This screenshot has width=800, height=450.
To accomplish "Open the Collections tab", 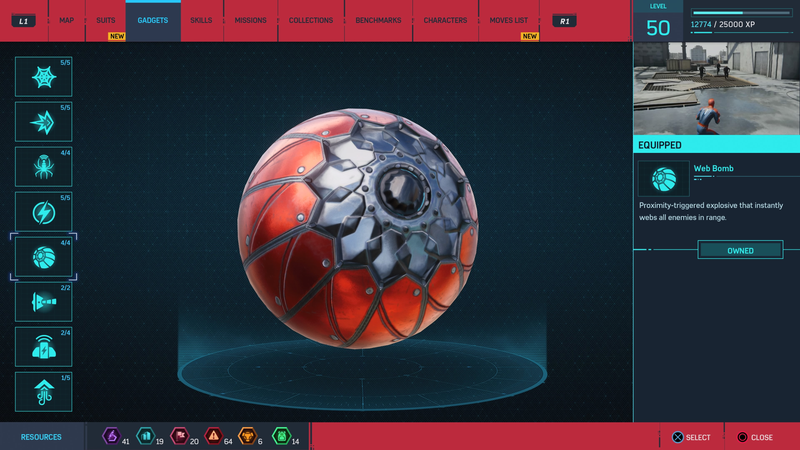I will (x=311, y=20).
